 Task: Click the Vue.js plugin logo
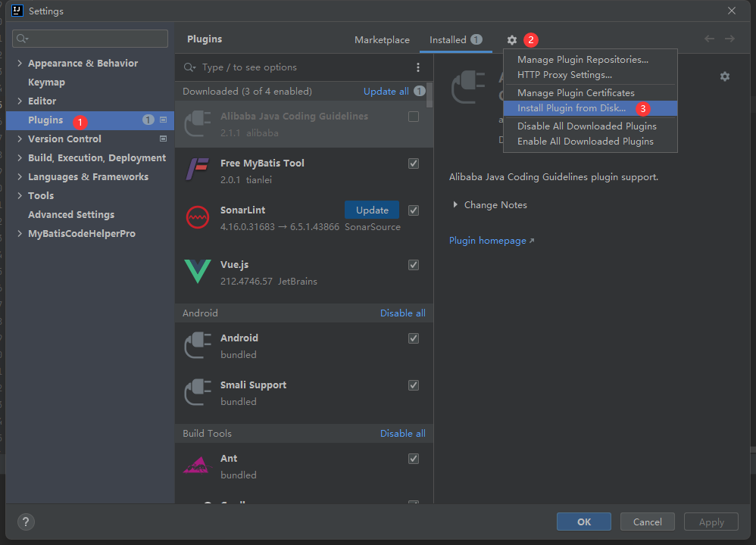[x=198, y=271]
